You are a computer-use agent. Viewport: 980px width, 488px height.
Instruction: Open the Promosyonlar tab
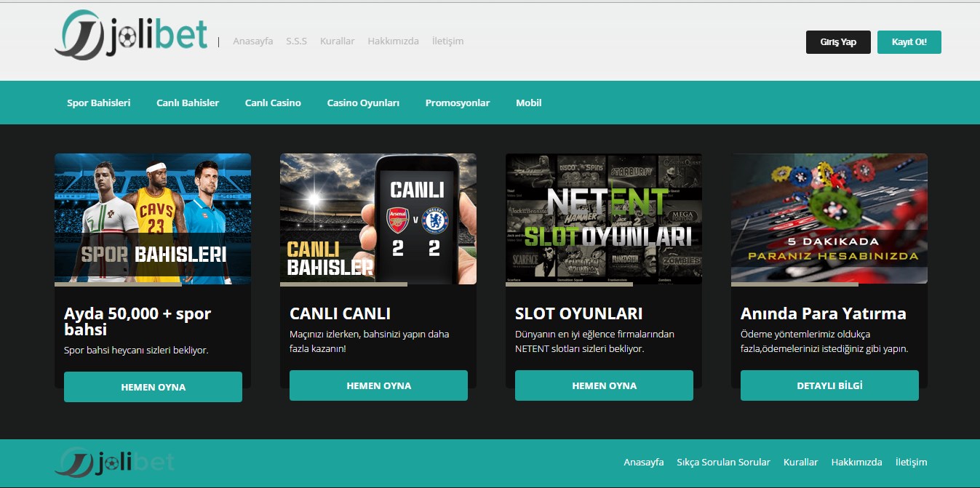tap(458, 103)
